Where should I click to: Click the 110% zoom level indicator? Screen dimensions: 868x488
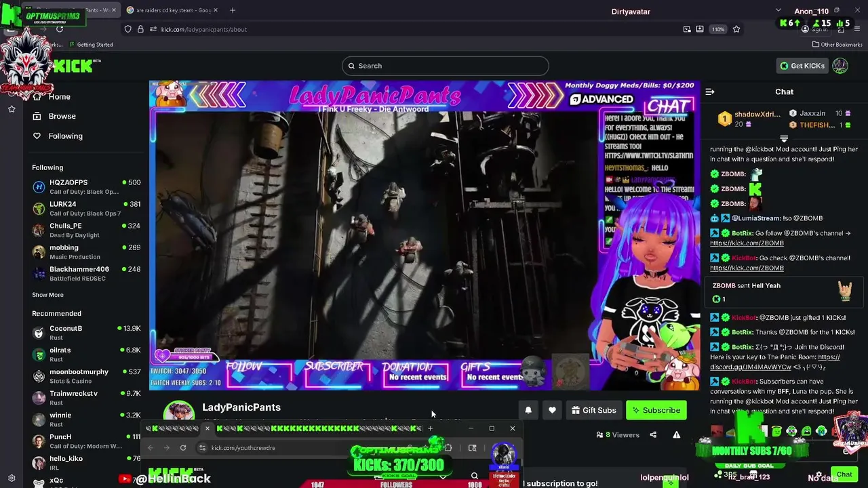pos(717,29)
